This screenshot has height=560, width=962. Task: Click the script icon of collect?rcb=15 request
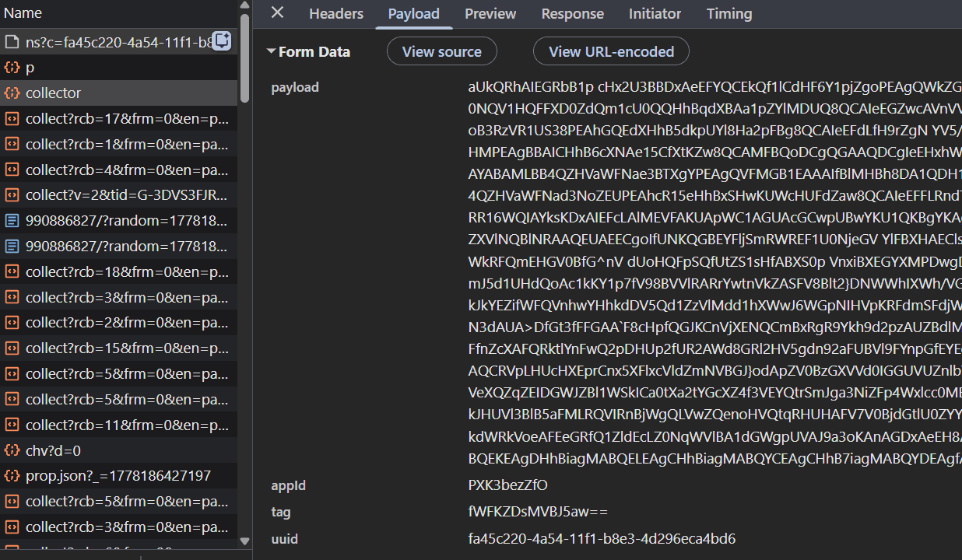[x=12, y=348]
